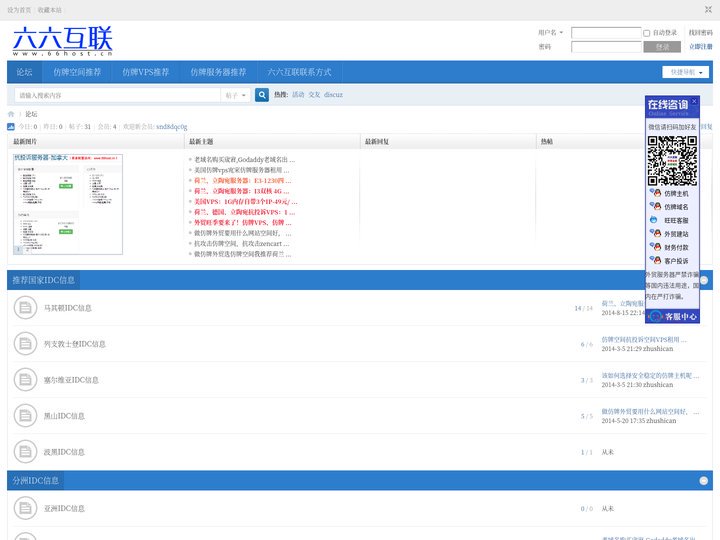Click the username input field
The height and width of the screenshot is (540, 720).
[606, 33]
